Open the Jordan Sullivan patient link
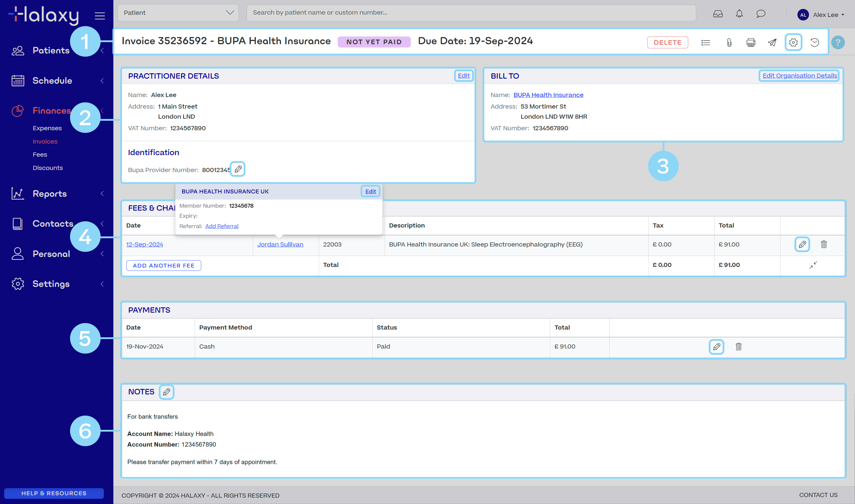Viewport: 855px width, 504px height. [280, 244]
